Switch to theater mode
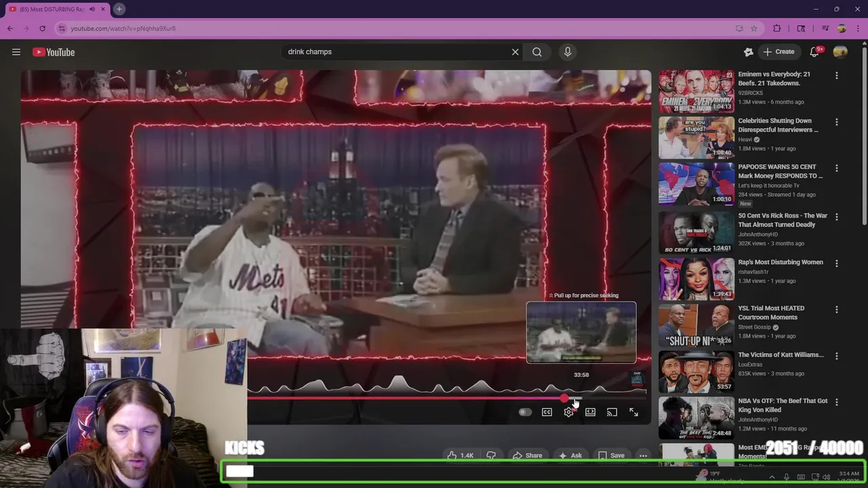The height and width of the screenshot is (488, 868). [x=591, y=412]
